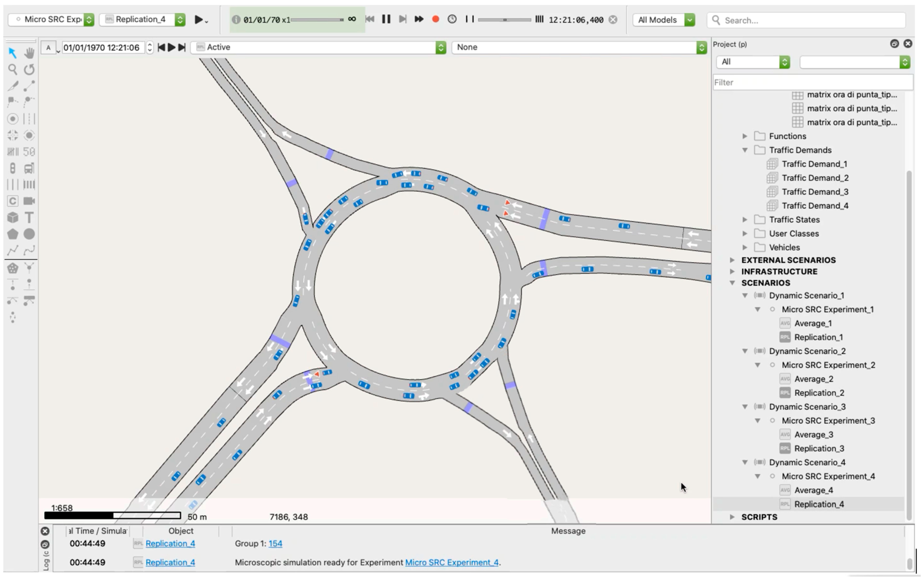
Task: Click the 154 group link in log
Action: pyautogui.click(x=275, y=544)
